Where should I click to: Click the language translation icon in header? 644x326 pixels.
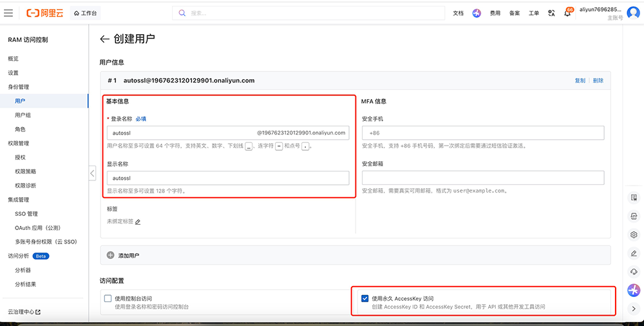551,13
